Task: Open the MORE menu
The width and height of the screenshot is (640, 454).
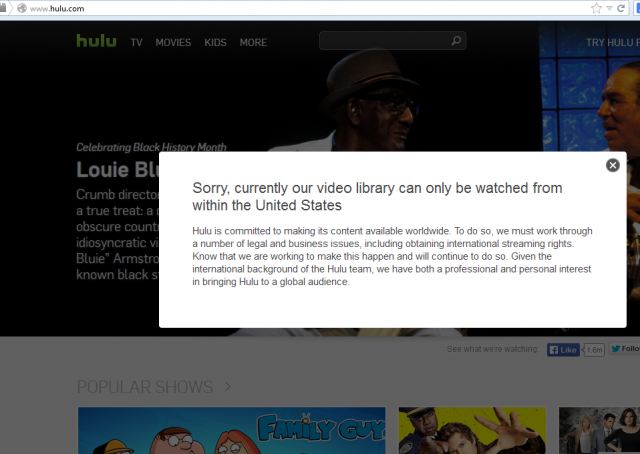Action: point(253,42)
